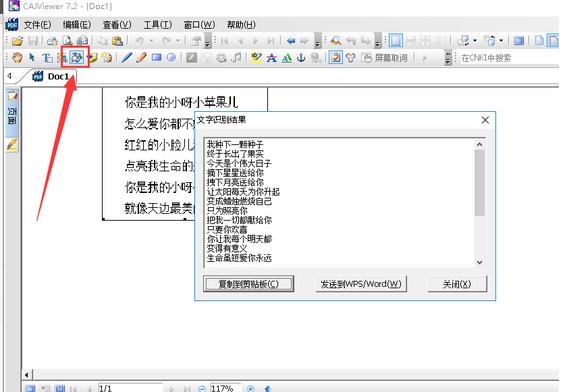Viewport: 561px width, 392px height.
Task: Open the redo dropdown arrow
Action: pyautogui.click(x=178, y=41)
